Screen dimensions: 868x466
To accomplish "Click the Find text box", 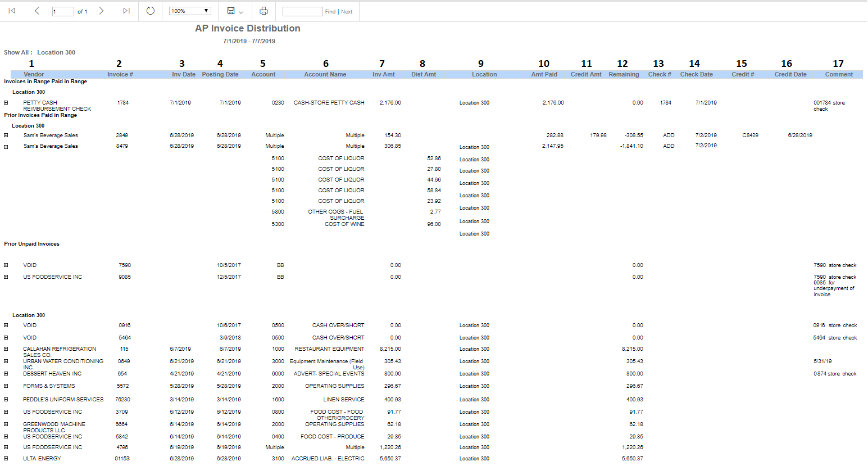I will click(x=302, y=11).
